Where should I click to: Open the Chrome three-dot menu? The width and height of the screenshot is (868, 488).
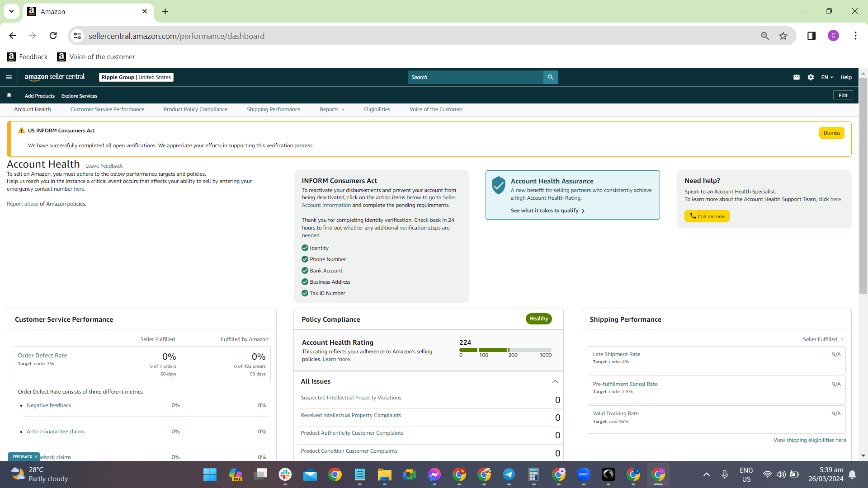coord(855,36)
